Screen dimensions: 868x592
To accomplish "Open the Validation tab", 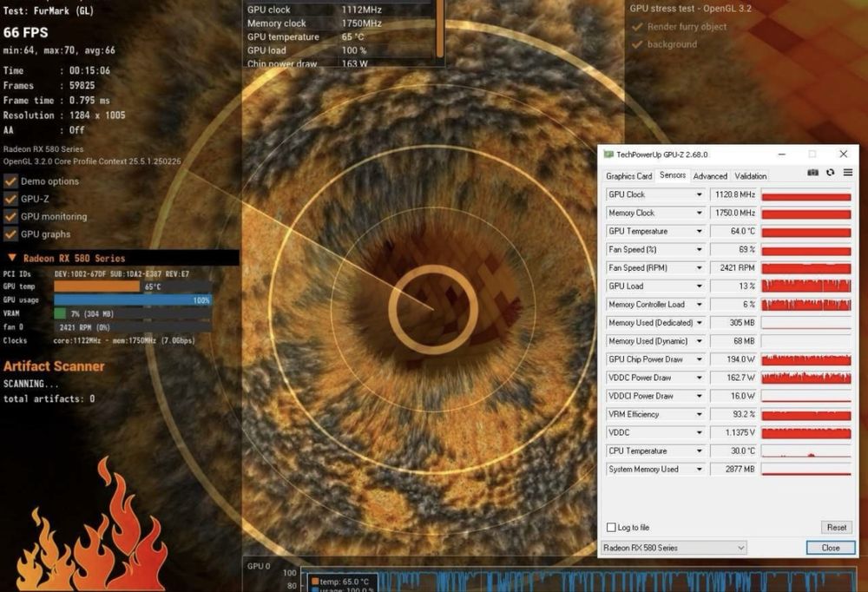I will (x=751, y=176).
